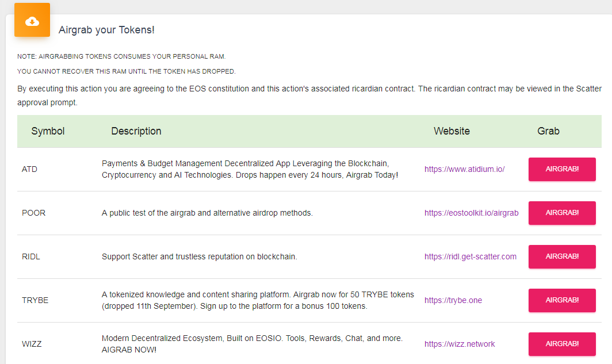Viewport: 612px width, 364px height.
Task: Visit the ridl.get-scatter.com link
Action: pos(471,256)
